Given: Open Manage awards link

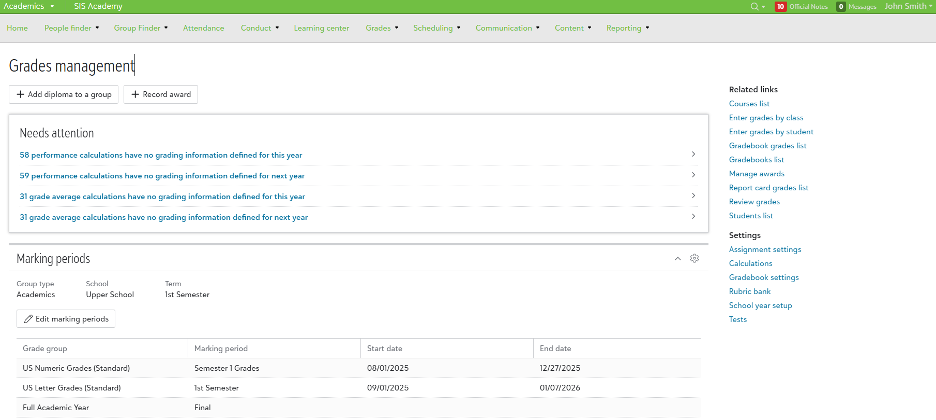Looking at the screenshot, I should tap(756, 174).
